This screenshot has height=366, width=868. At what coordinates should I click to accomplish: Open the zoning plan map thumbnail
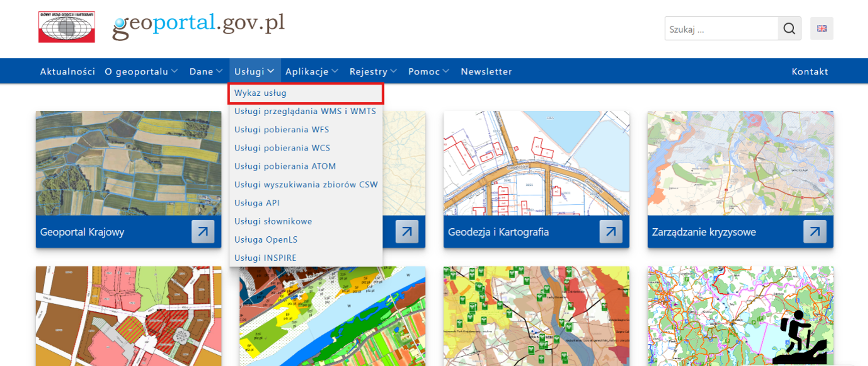point(128,316)
